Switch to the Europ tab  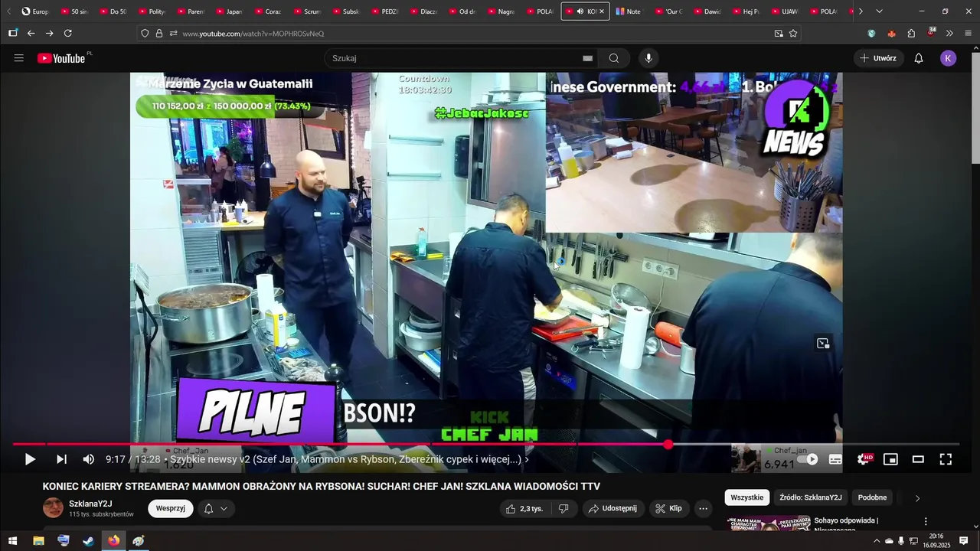pos(35,11)
